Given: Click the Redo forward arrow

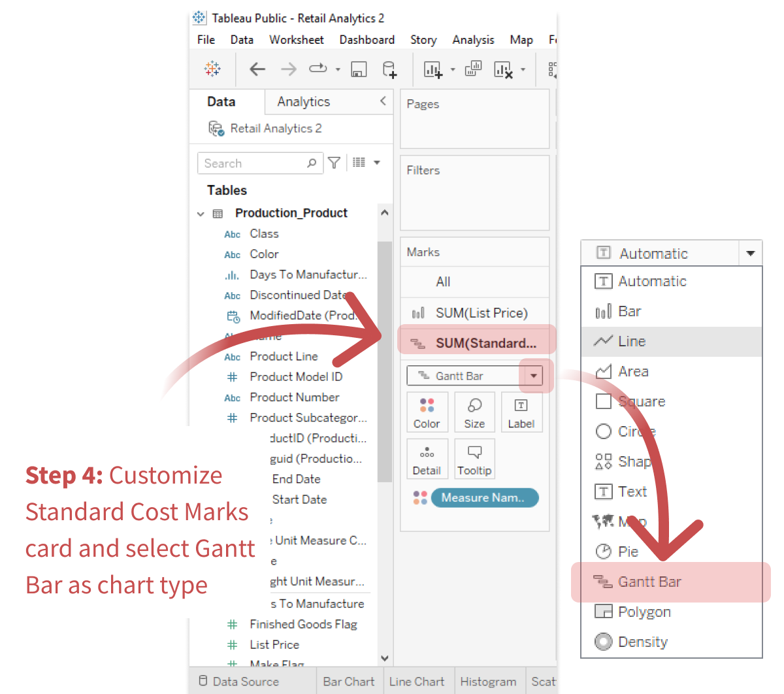Looking at the screenshot, I should pos(288,69).
